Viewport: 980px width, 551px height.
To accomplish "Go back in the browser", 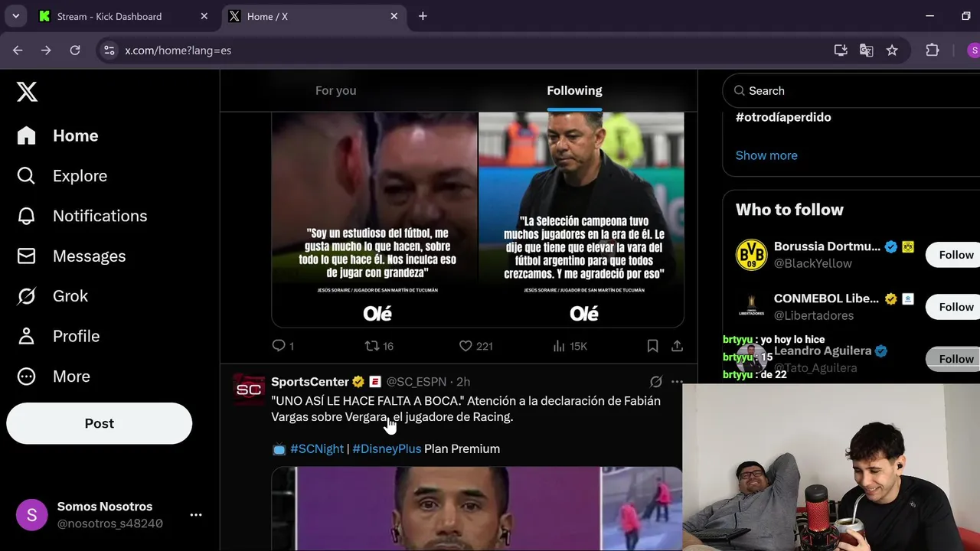I will pos(18,51).
